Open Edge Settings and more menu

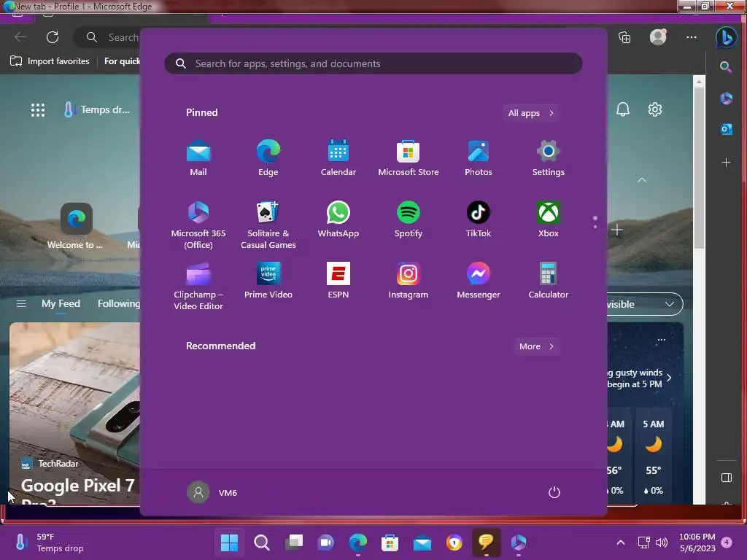[692, 37]
